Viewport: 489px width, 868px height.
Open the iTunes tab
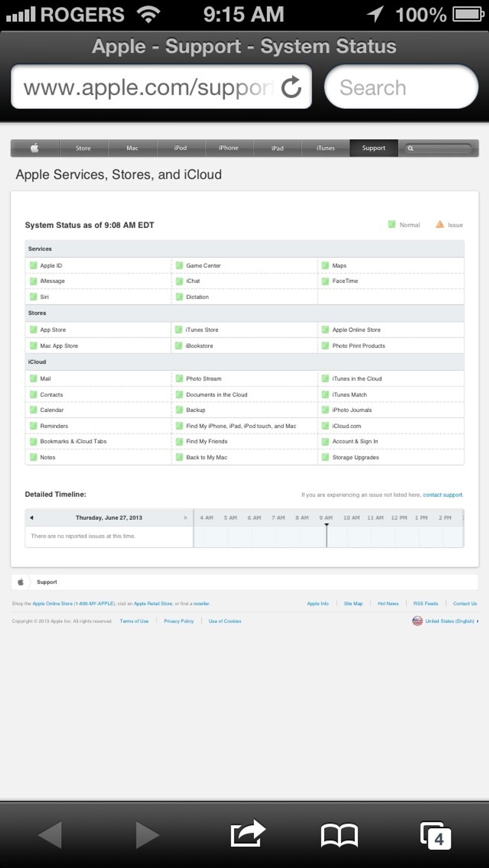[x=325, y=148]
